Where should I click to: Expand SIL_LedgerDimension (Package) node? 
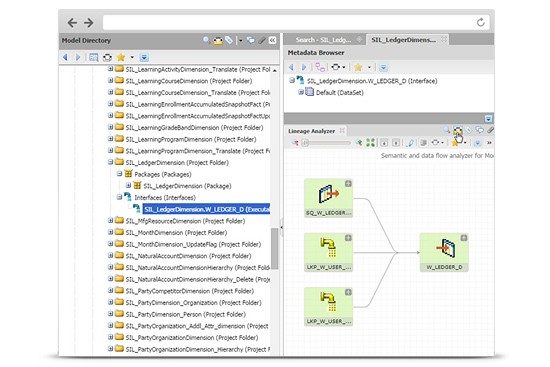tap(128, 185)
